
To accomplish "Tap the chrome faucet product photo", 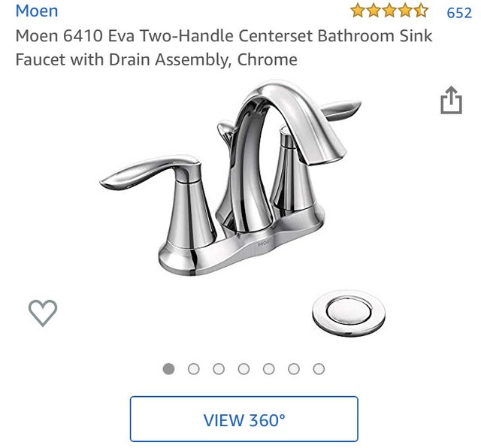I will coord(231,178).
